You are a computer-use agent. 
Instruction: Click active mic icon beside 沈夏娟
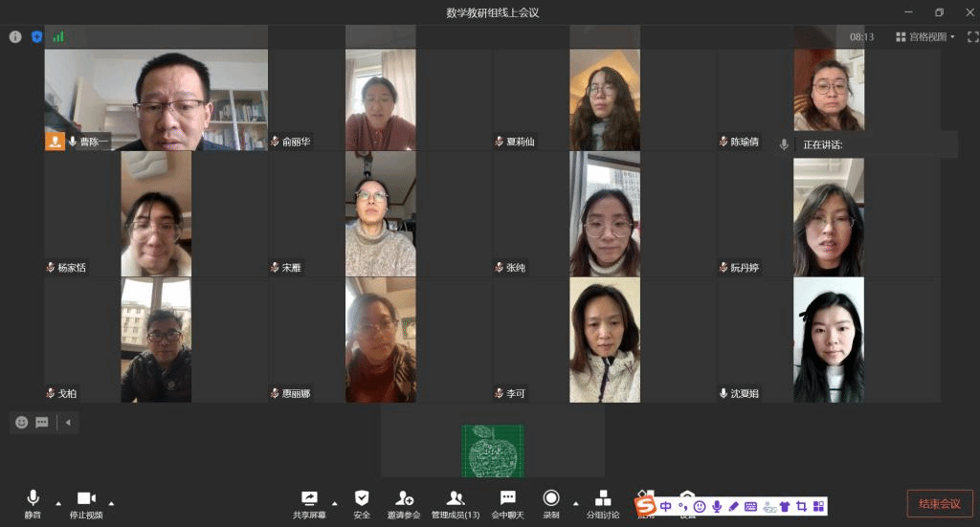[724, 393]
